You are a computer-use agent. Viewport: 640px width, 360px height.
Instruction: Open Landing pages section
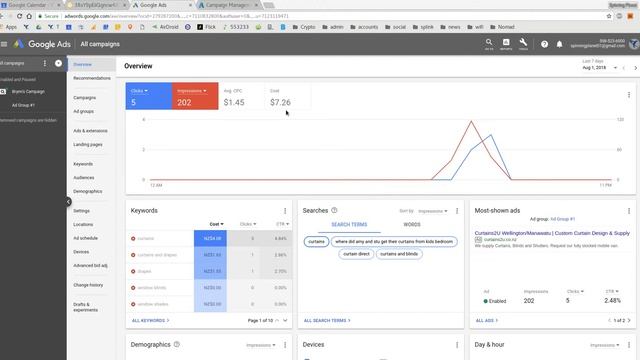point(88,144)
